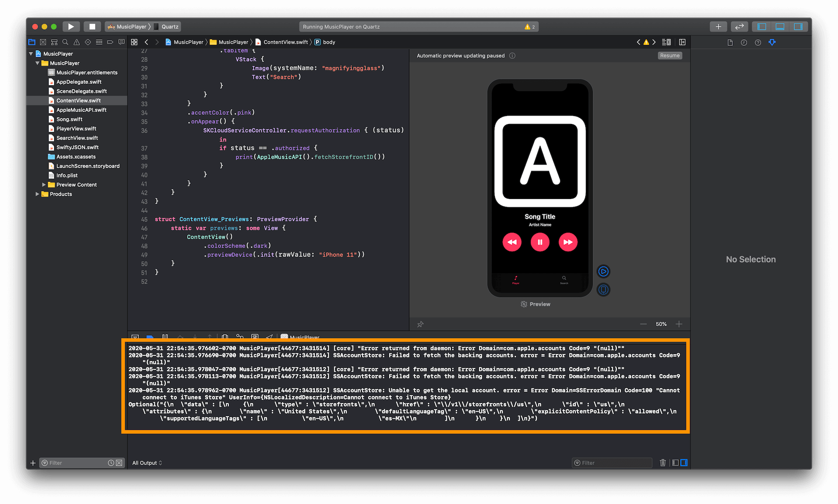Open the Report navigator speech bubble icon
The height and width of the screenshot is (504, 838).
[121, 42]
